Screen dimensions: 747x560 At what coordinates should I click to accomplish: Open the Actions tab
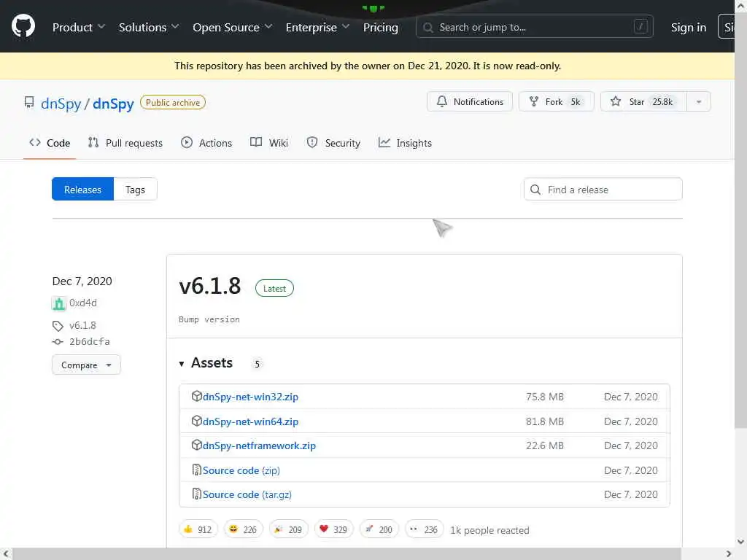pos(206,143)
